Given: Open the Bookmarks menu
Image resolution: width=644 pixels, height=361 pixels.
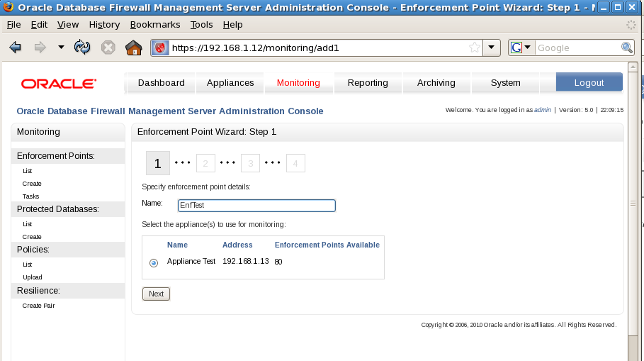Looking at the screenshot, I should (x=155, y=24).
